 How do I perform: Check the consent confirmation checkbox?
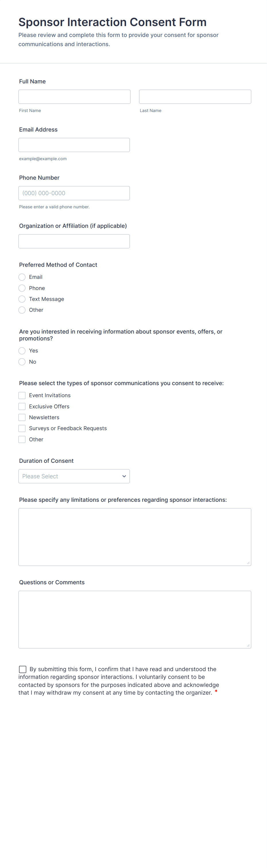click(23, 669)
